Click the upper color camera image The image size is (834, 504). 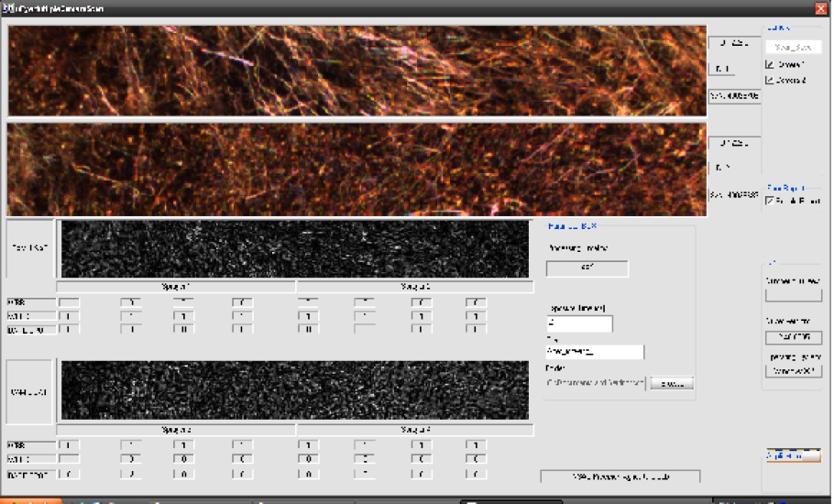[x=357, y=71]
